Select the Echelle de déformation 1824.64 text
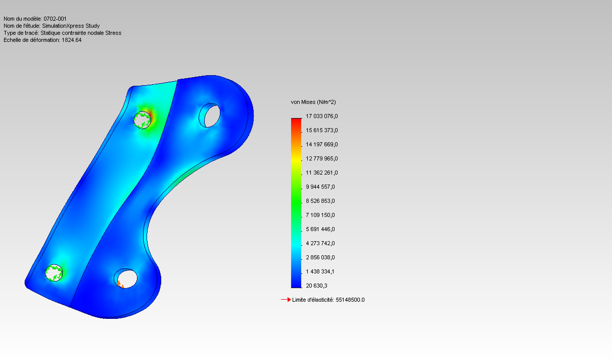 click(x=43, y=40)
